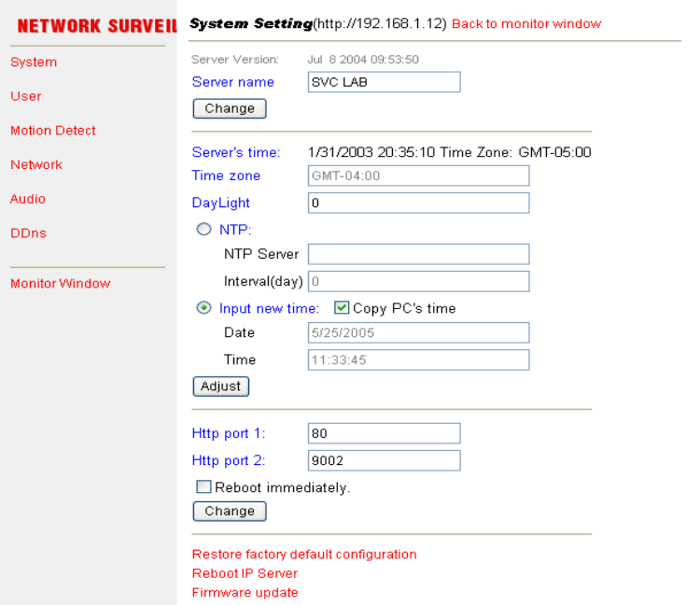Enable Reboot immediately checkbox
Image resolution: width=700 pixels, height=605 pixels.
coord(203,486)
